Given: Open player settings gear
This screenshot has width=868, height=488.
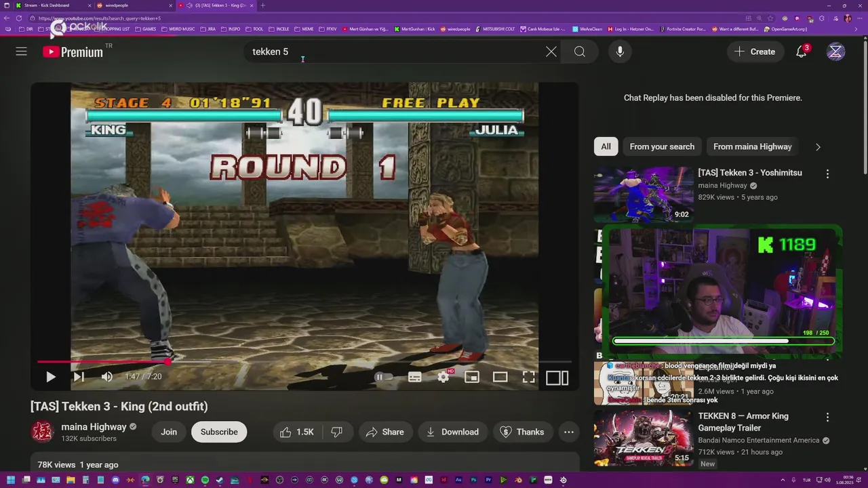Looking at the screenshot, I should click(443, 377).
